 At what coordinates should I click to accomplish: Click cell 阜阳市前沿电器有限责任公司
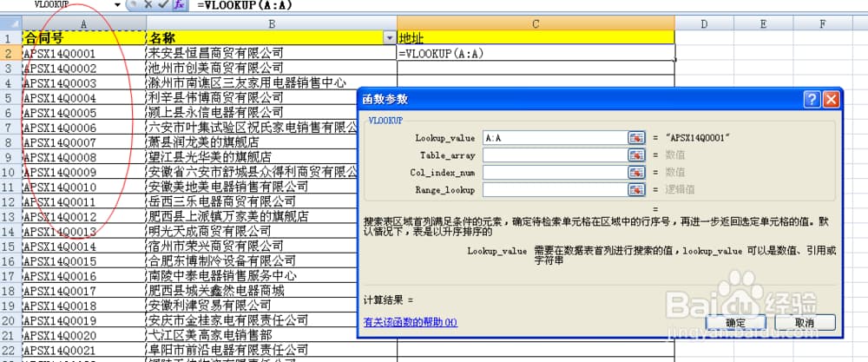pos(272,350)
